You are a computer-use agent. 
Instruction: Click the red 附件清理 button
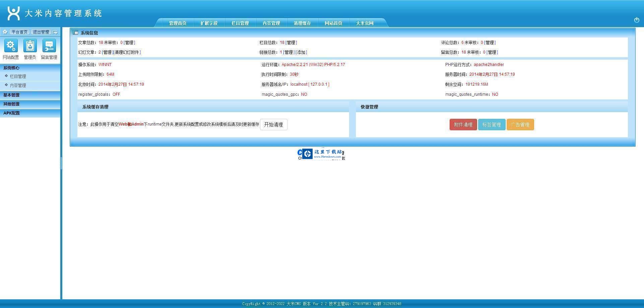[463, 124]
